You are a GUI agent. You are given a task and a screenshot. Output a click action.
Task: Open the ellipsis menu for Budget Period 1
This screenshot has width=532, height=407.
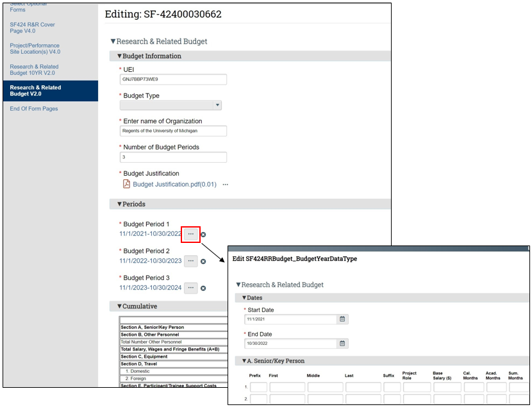(x=190, y=234)
